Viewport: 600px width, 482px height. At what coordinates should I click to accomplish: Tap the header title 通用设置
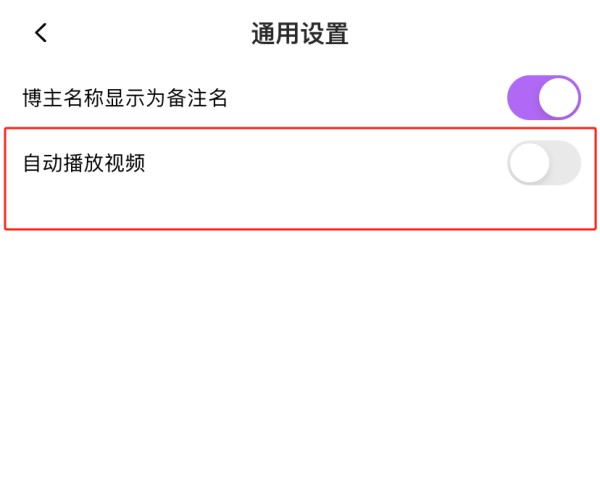[299, 34]
